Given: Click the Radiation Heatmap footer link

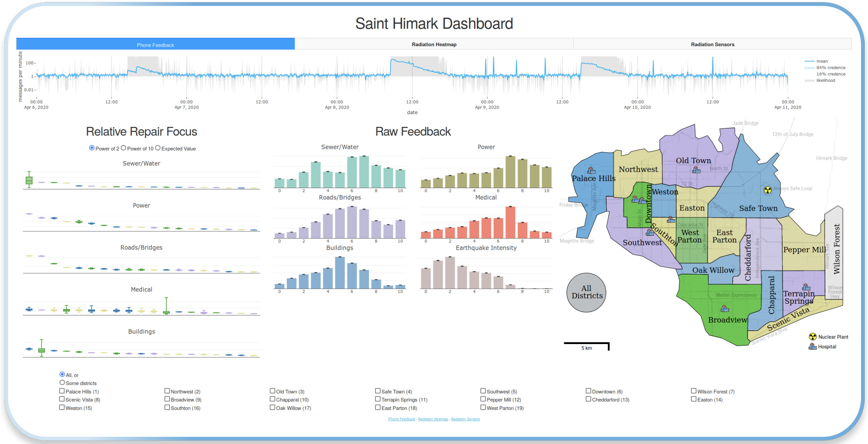Looking at the screenshot, I should tap(433, 419).
